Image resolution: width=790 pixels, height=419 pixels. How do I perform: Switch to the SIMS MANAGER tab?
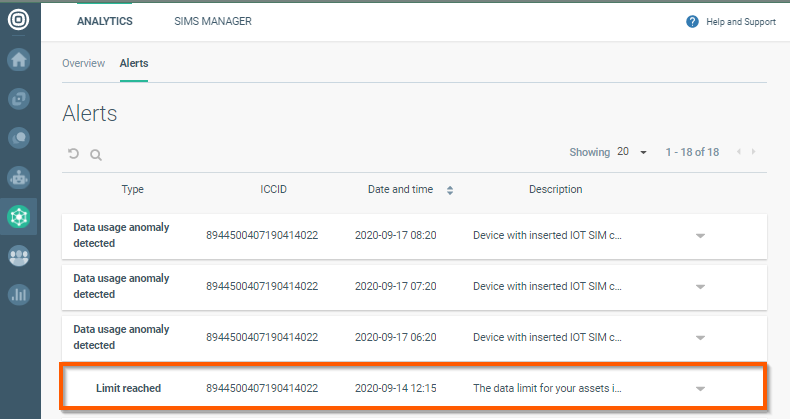point(213,21)
